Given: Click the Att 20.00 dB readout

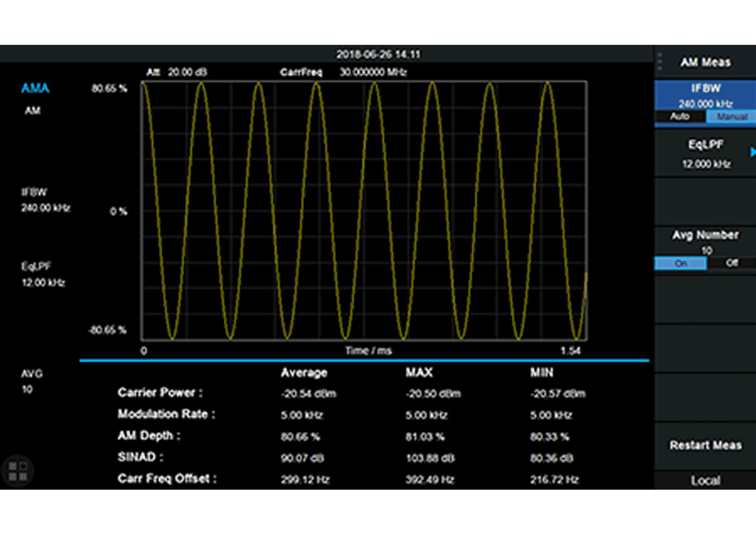Looking at the screenshot, I should pyautogui.click(x=176, y=72).
